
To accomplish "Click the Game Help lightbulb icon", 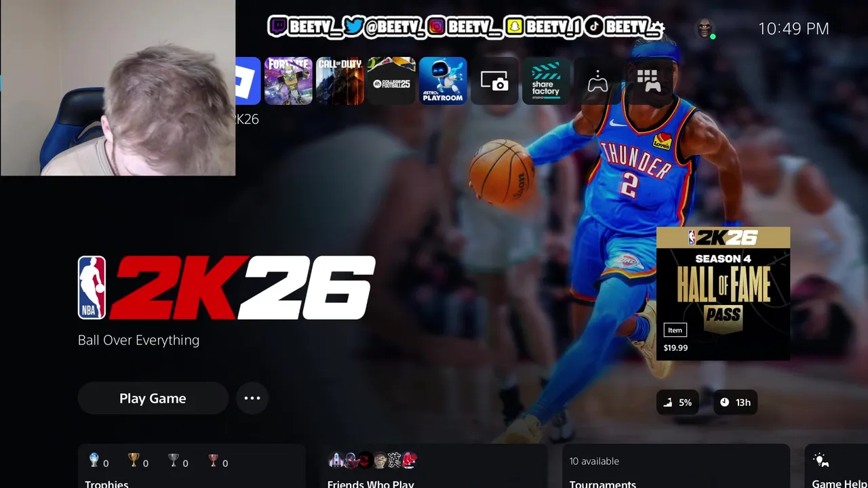I will [821, 460].
